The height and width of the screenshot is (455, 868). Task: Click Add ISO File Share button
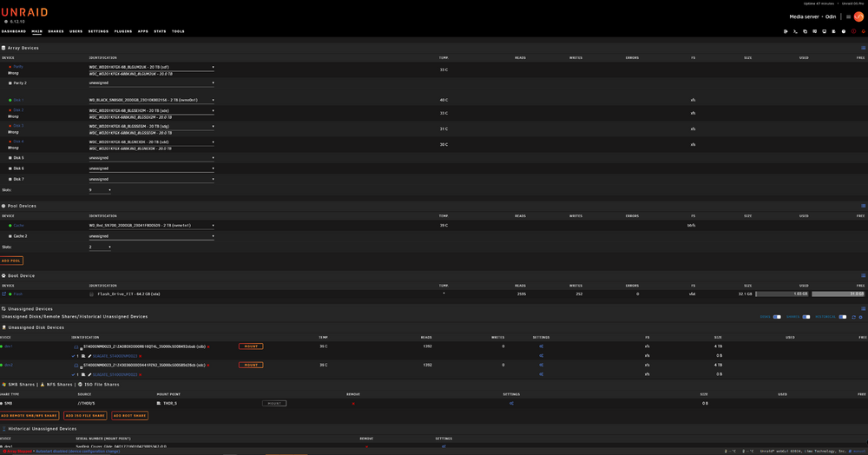click(x=85, y=416)
